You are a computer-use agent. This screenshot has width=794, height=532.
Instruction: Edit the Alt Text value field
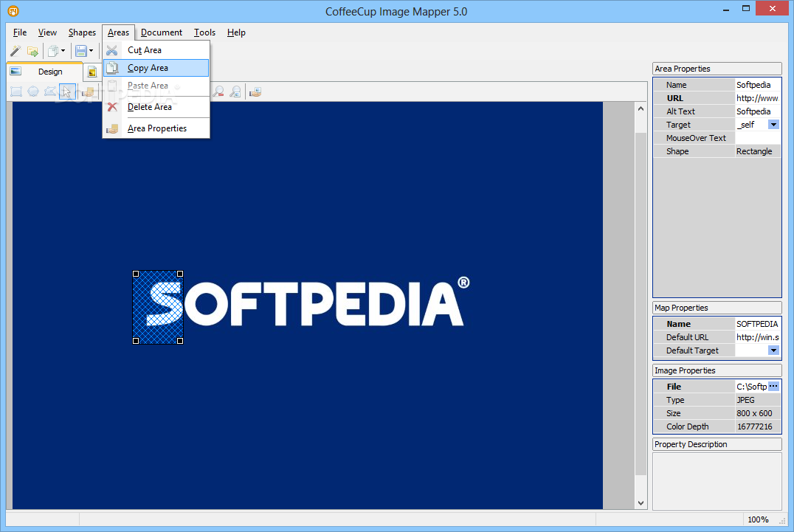click(758, 111)
